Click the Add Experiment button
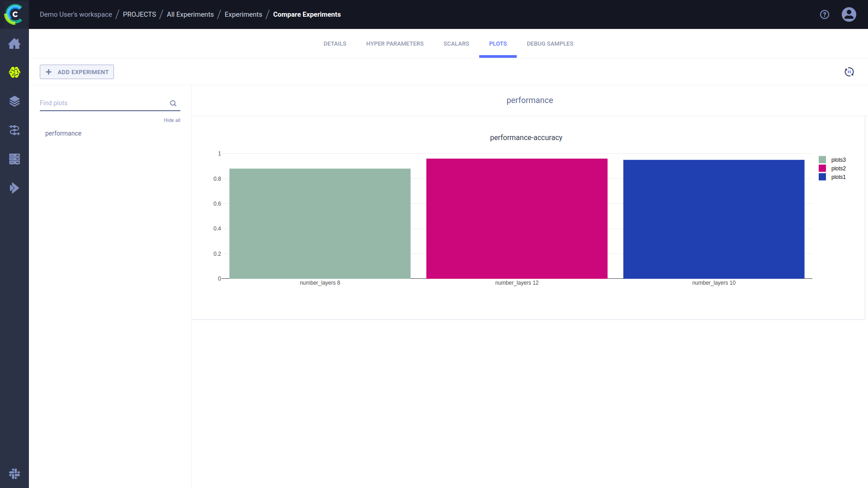Viewport: 868px width, 488px height. click(x=77, y=72)
